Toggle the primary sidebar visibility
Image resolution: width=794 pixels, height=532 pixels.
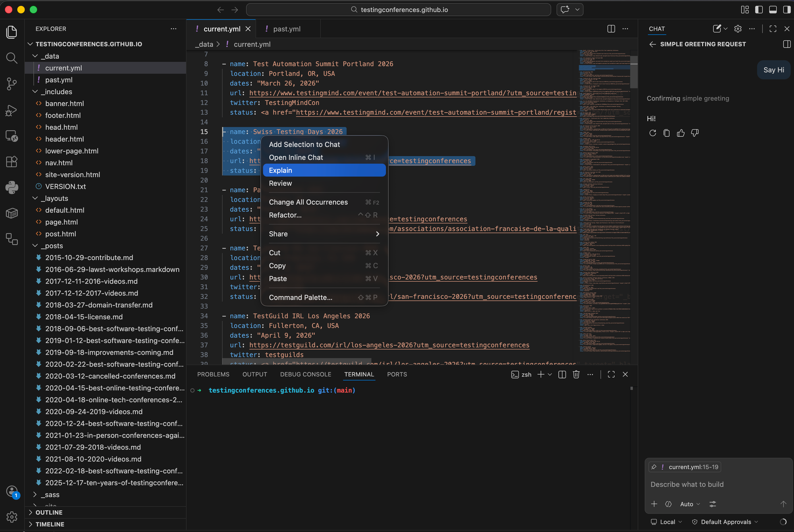tap(759, 10)
